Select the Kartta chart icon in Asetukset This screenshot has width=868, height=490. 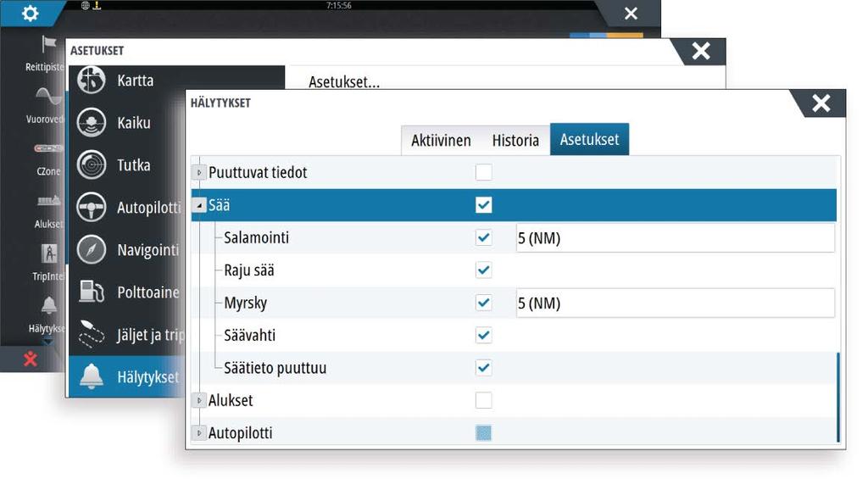(92, 81)
